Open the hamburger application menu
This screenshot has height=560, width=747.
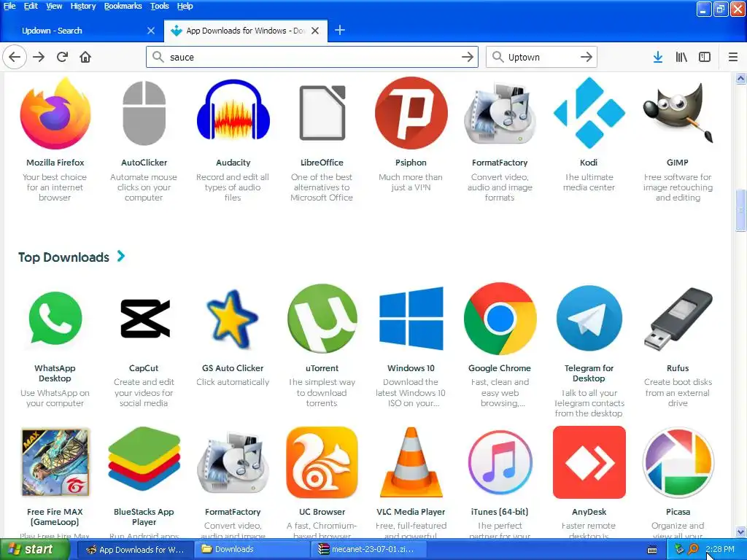(733, 57)
